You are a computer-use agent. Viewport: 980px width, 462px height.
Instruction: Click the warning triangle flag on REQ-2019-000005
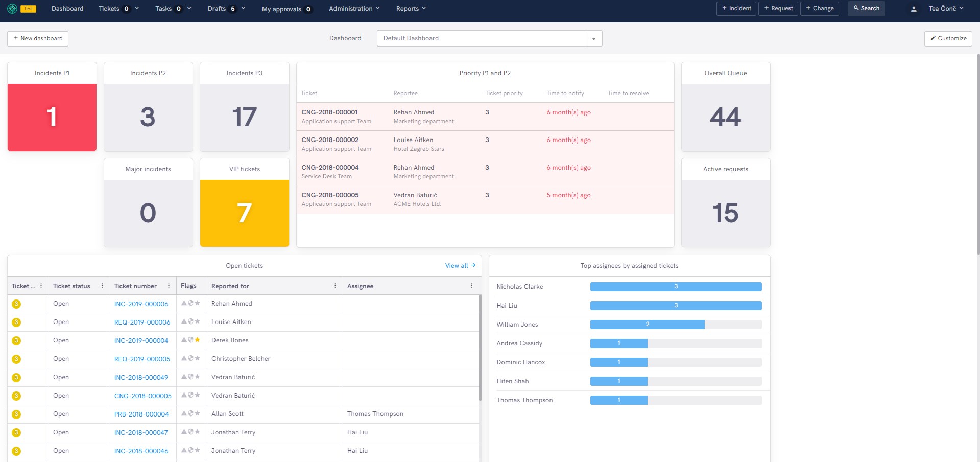point(184,358)
